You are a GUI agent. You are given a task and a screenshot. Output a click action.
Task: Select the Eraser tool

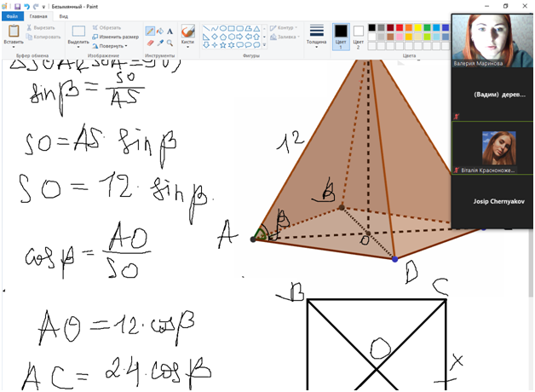[x=151, y=43]
